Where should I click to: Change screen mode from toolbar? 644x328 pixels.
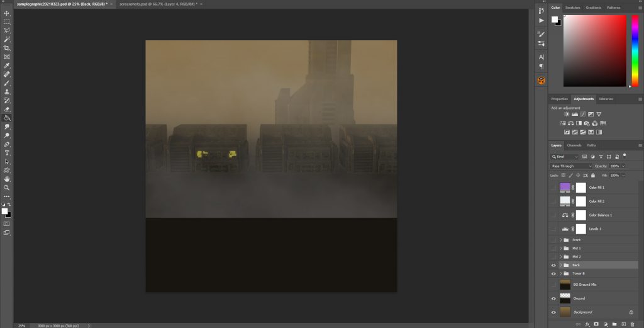(x=6, y=233)
